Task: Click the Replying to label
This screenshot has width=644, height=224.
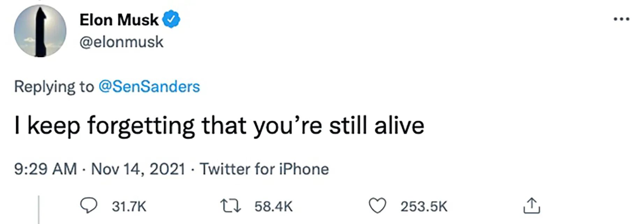Action: [52, 86]
